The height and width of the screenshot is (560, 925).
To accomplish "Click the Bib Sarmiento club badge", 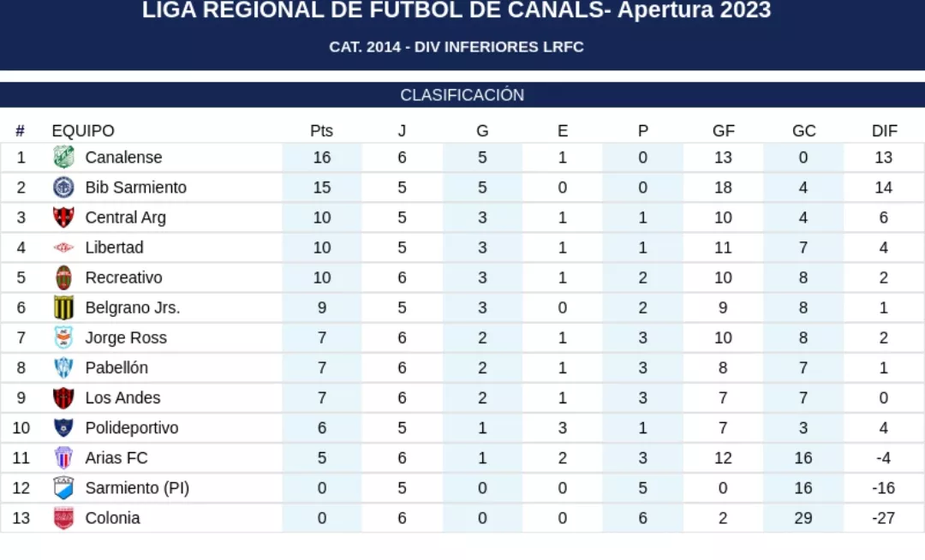I will click(63, 188).
